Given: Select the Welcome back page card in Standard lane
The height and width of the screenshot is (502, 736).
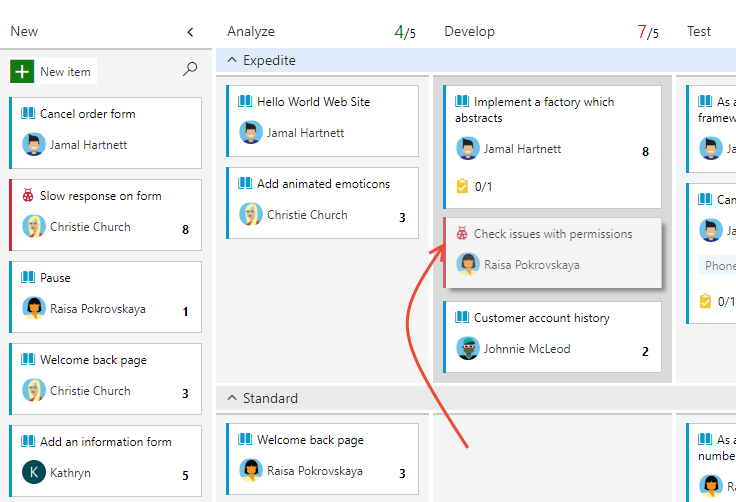Looking at the screenshot, I should pyautogui.click(x=322, y=459).
